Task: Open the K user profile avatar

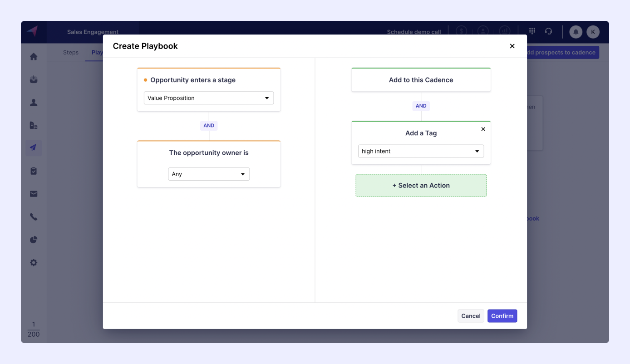Action: tap(593, 32)
